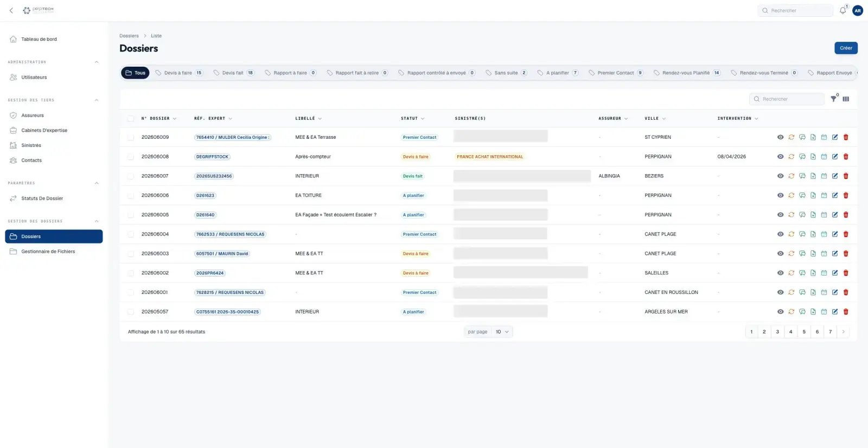Select the Devis à faire tab
The width and height of the screenshot is (868, 448).
click(x=179, y=73)
